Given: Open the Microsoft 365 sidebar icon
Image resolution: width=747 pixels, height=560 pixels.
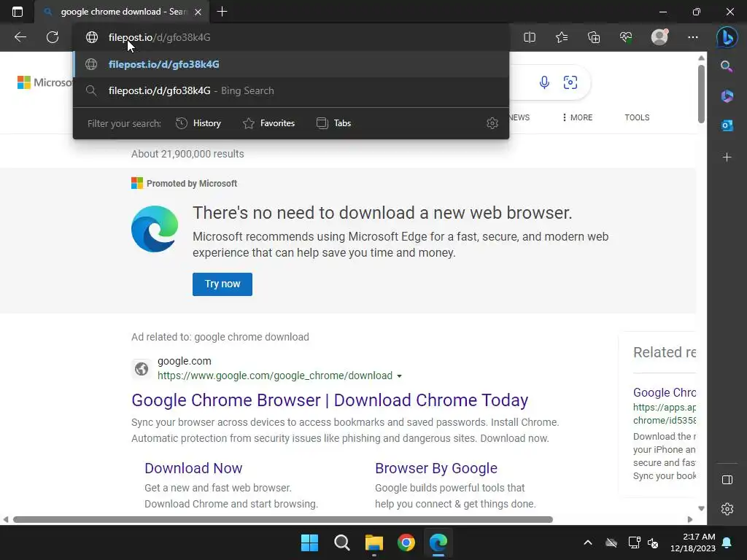Looking at the screenshot, I should [727, 96].
